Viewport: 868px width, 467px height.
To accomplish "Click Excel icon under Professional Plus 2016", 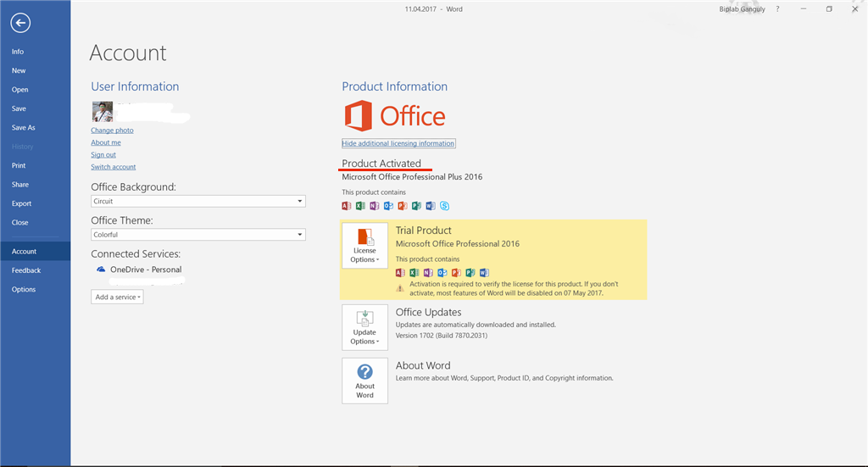I will [360, 206].
